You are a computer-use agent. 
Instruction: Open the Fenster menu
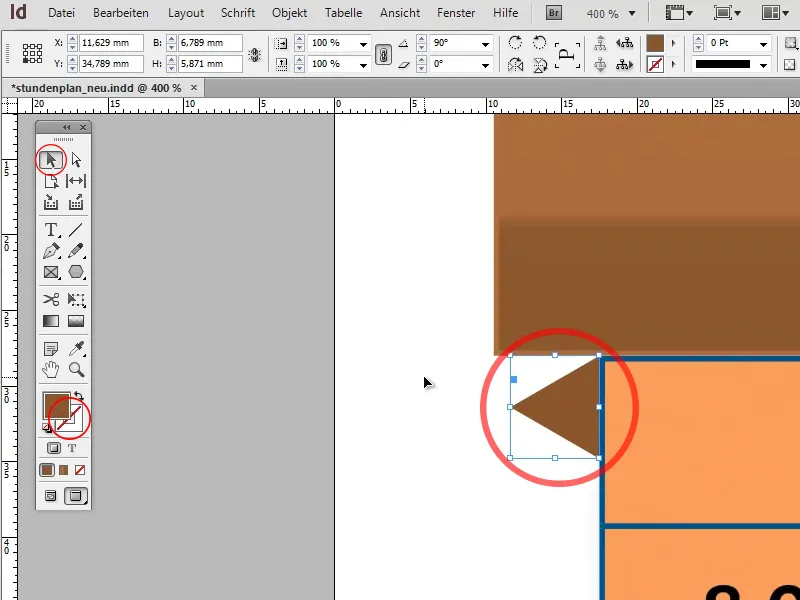[456, 13]
